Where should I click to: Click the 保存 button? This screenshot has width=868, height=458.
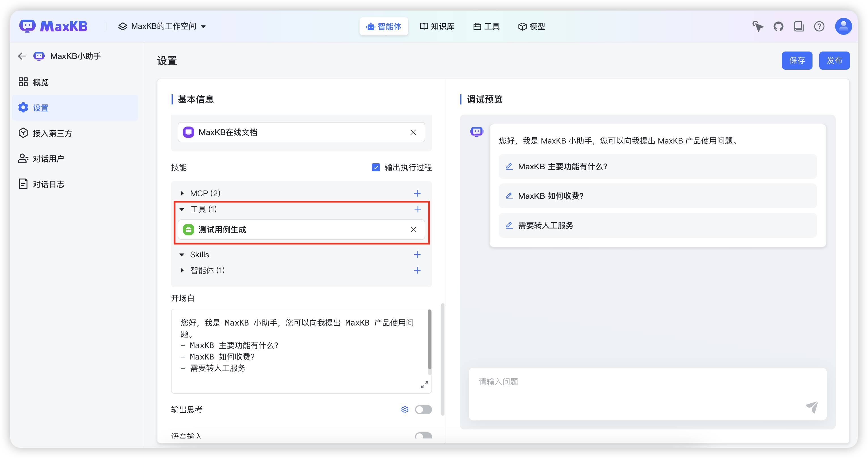coord(797,61)
